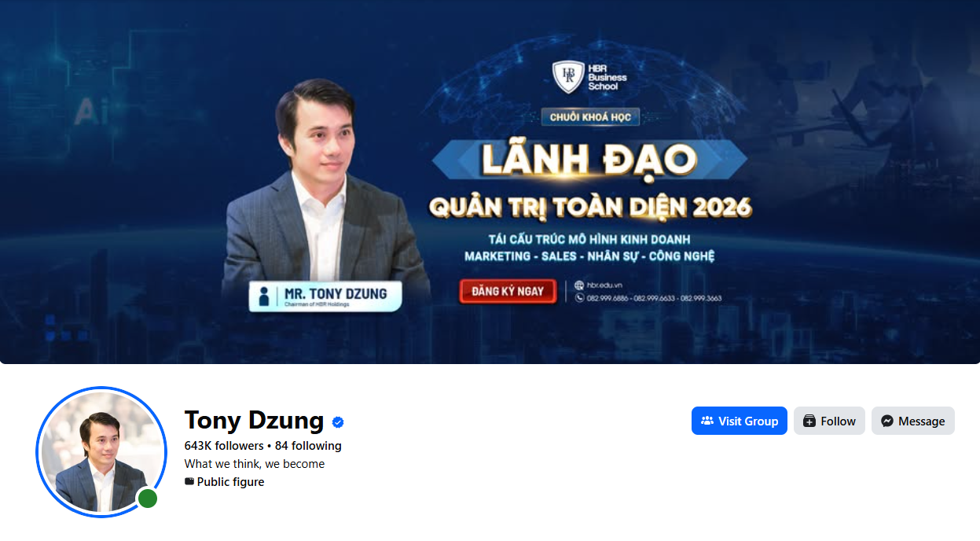Click the HBR Business School shield logo

pos(568,76)
